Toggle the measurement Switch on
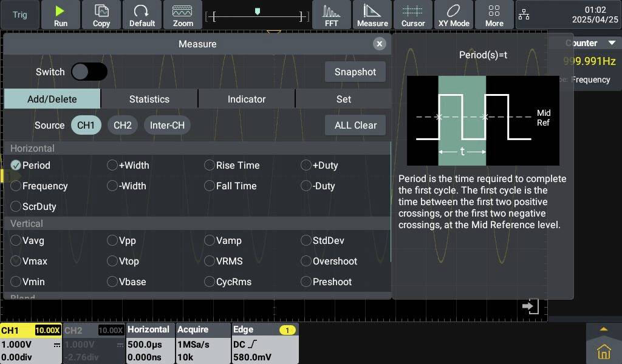The height and width of the screenshot is (364, 622). 89,72
